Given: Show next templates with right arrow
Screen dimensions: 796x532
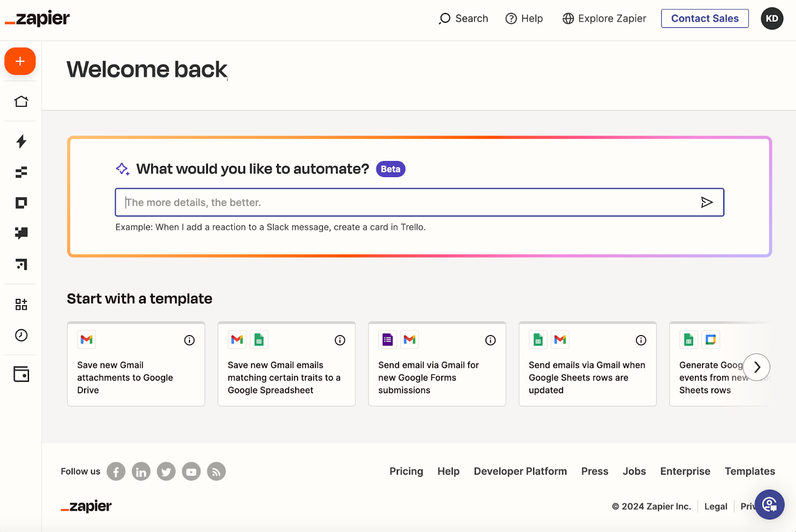Looking at the screenshot, I should (757, 367).
